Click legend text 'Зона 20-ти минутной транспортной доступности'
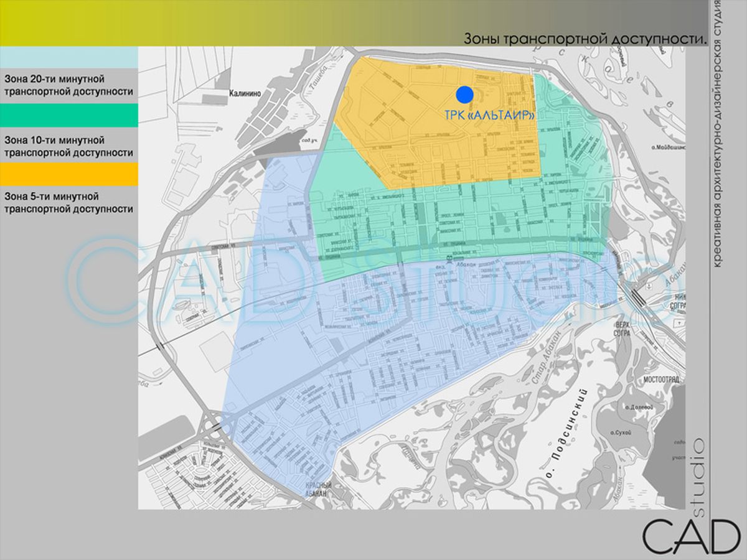Image resolution: width=747 pixels, height=560 pixels. pyautogui.click(x=68, y=85)
